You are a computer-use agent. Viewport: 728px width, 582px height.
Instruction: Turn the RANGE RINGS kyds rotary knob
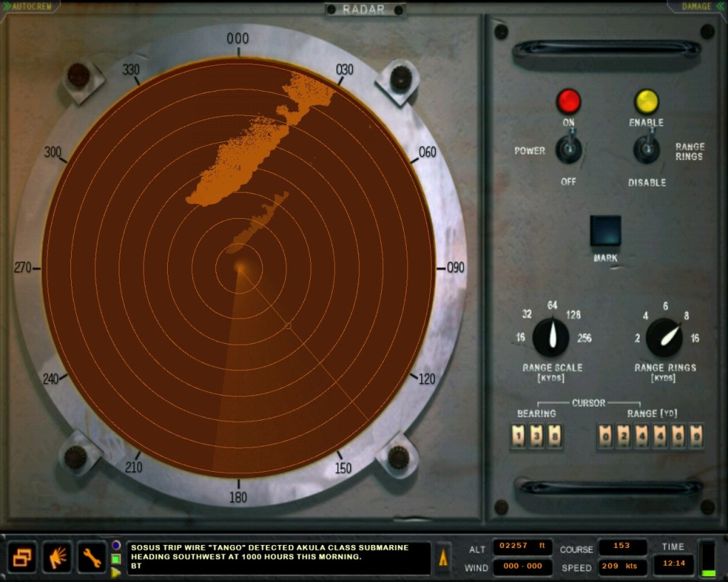665,337
